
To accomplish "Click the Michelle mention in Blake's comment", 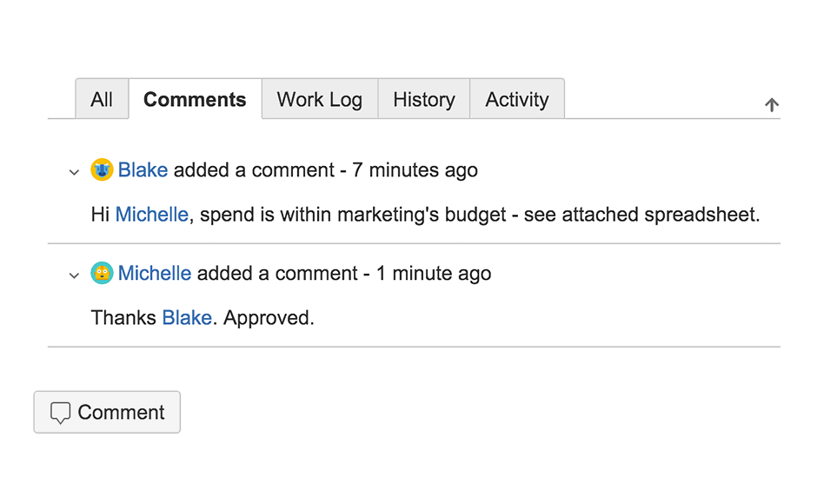I will point(151,215).
